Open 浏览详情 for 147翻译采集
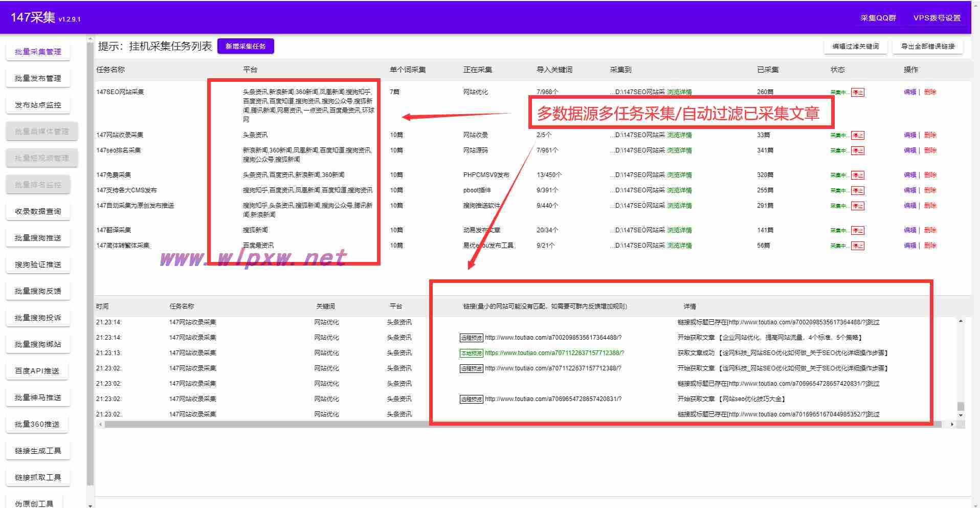This screenshot has width=980, height=508. click(679, 230)
